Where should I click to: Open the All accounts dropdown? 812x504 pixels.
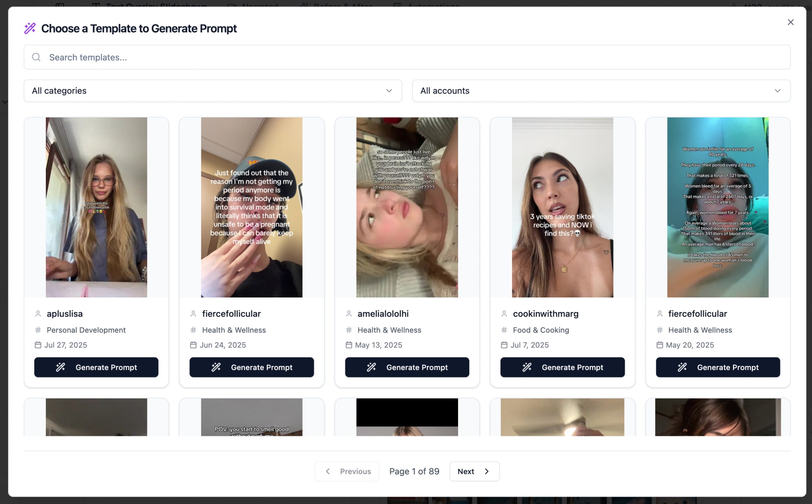(x=601, y=91)
